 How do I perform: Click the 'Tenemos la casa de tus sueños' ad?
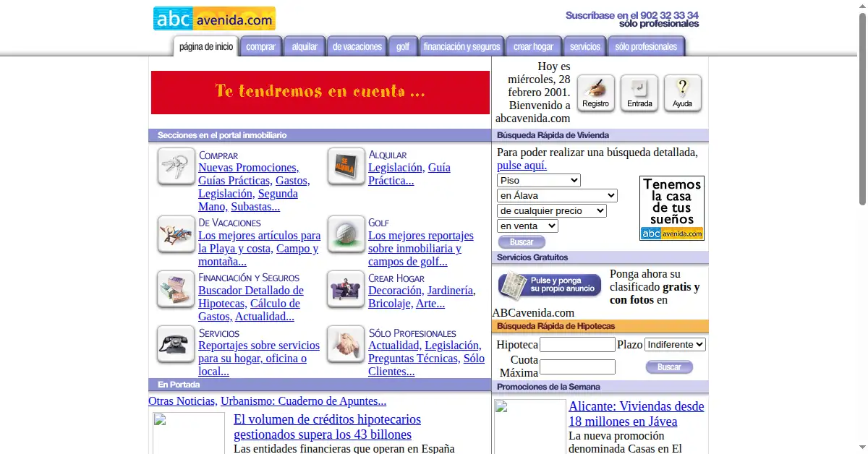pos(672,208)
